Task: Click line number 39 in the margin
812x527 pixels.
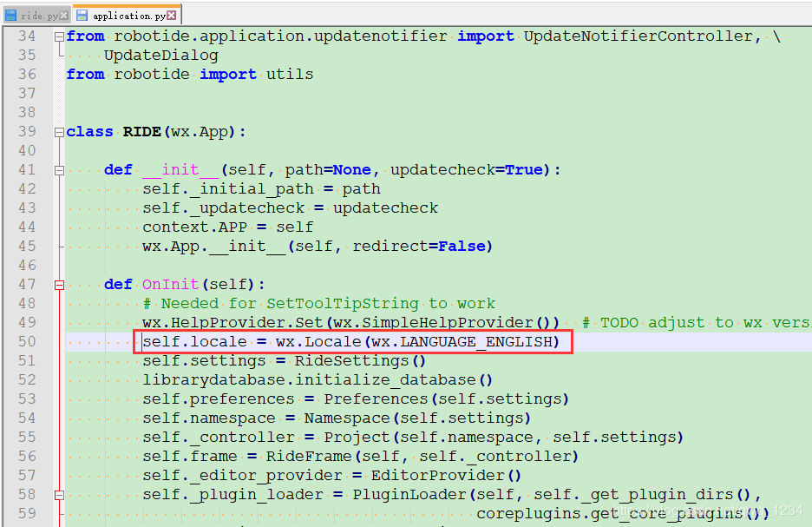Action: [x=27, y=132]
